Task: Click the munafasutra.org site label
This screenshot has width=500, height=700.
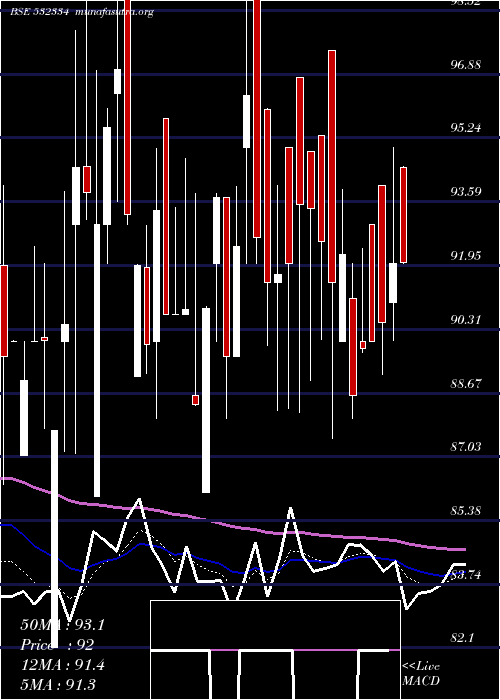Action: point(114,12)
